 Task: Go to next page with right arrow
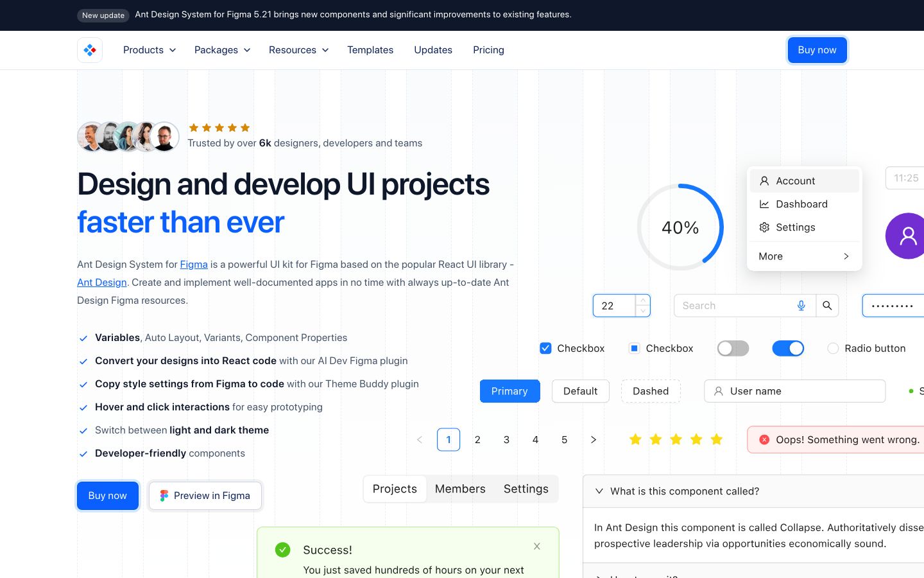(594, 440)
